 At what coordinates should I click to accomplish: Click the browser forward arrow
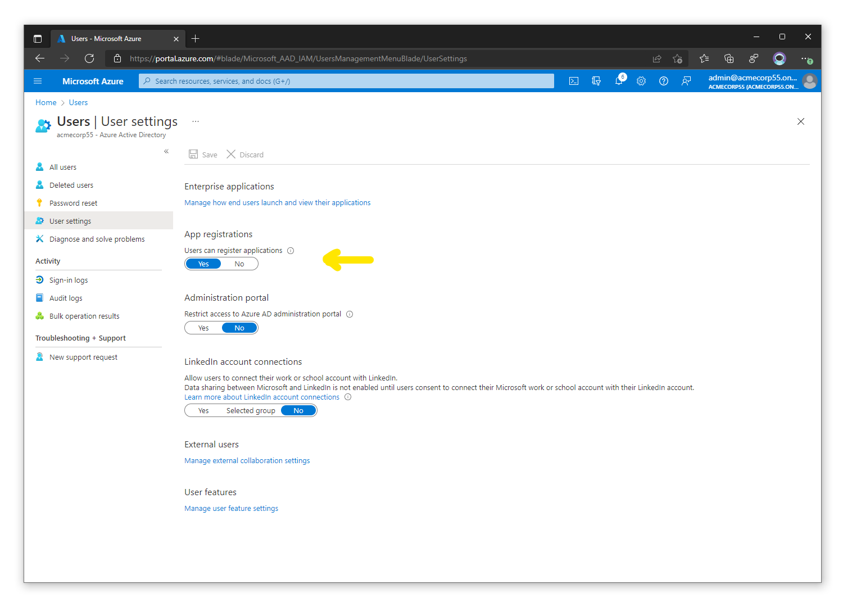pos(65,58)
